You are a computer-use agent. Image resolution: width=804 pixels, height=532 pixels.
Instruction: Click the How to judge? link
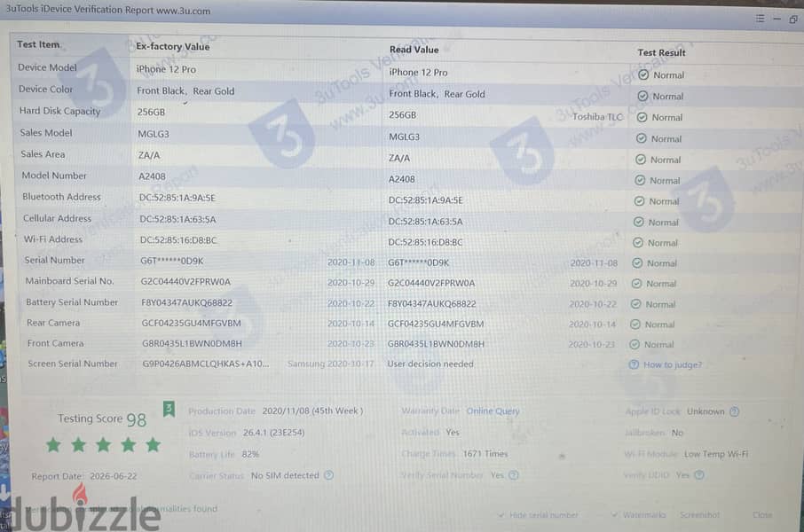coord(673,365)
